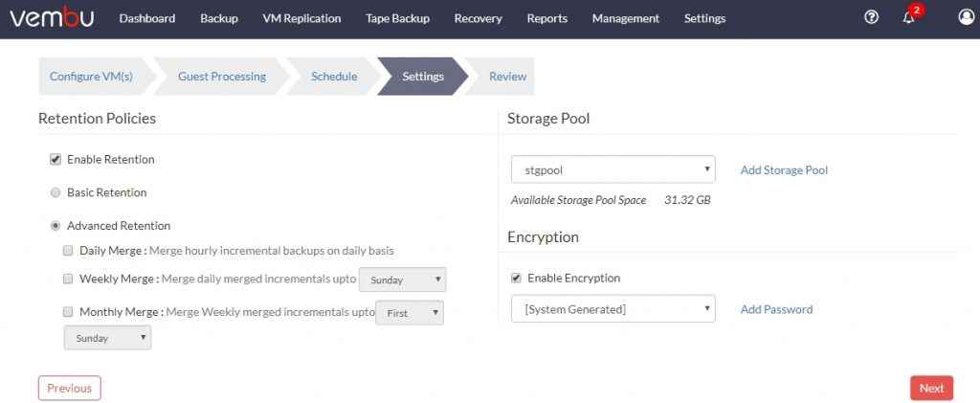
Task: Open the notifications bell icon
Action: (909, 18)
